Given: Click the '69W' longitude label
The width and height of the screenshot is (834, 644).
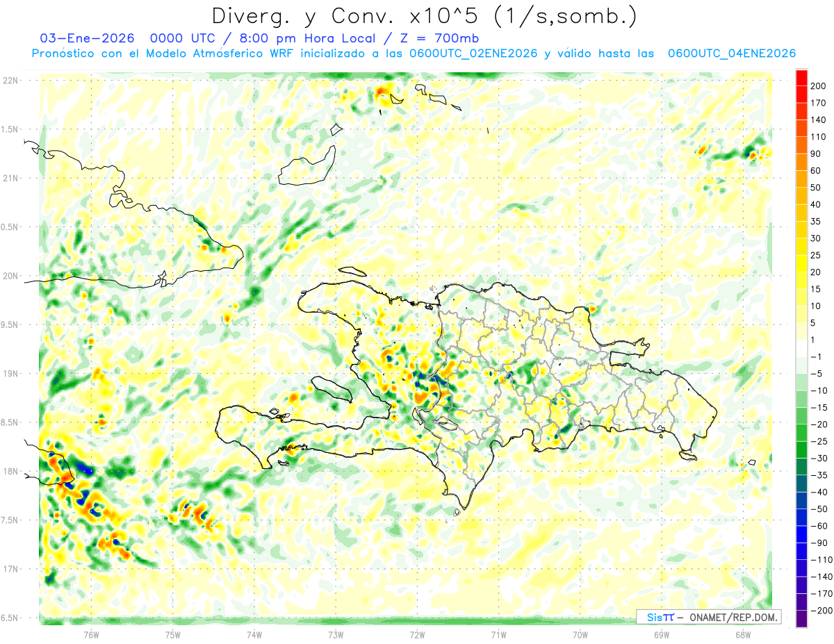Looking at the screenshot, I should [662, 634].
